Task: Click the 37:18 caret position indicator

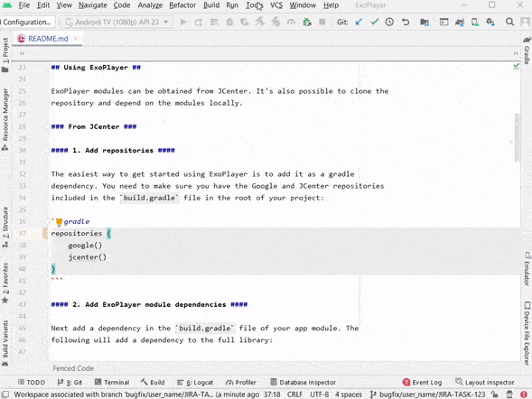Action: click(x=272, y=394)
